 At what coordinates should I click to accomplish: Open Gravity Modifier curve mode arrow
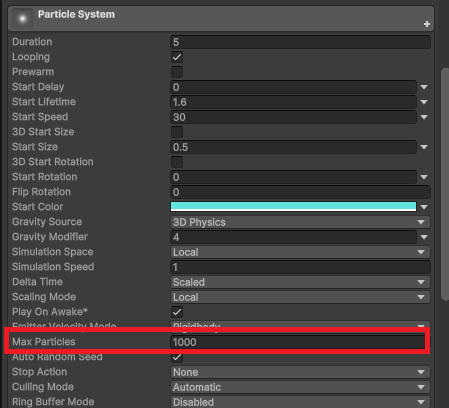424,237
